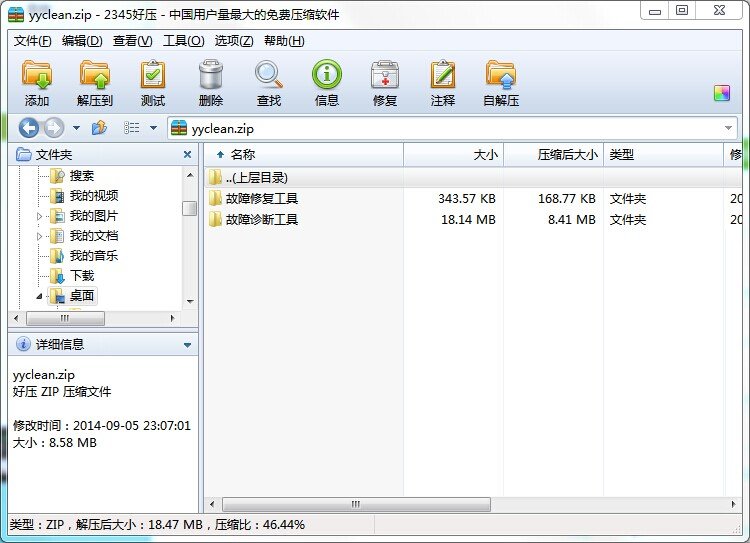The image size is (750, 543).
Task: Open the 编辑(D) menu
Action: pyautogui.click(x=82, y=41)
